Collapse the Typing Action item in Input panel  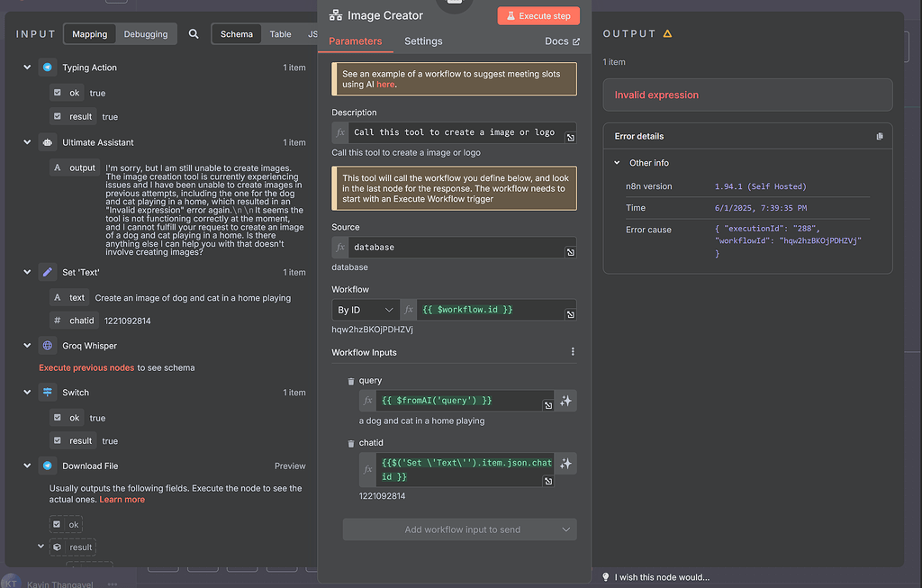coord(27,67)
